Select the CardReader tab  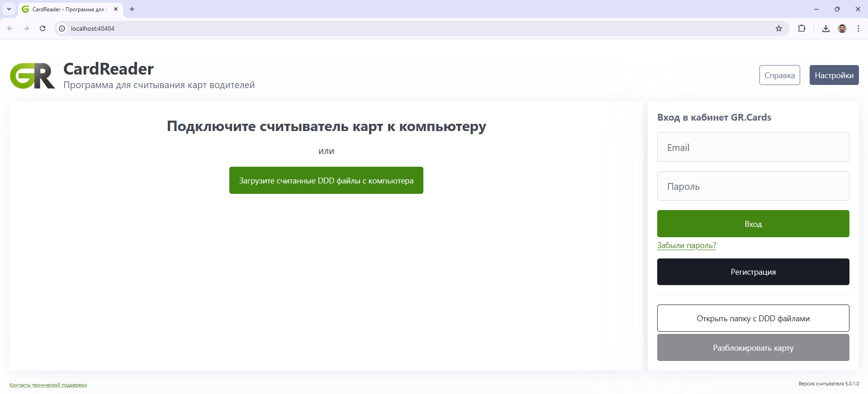click(x=68, y=9)
